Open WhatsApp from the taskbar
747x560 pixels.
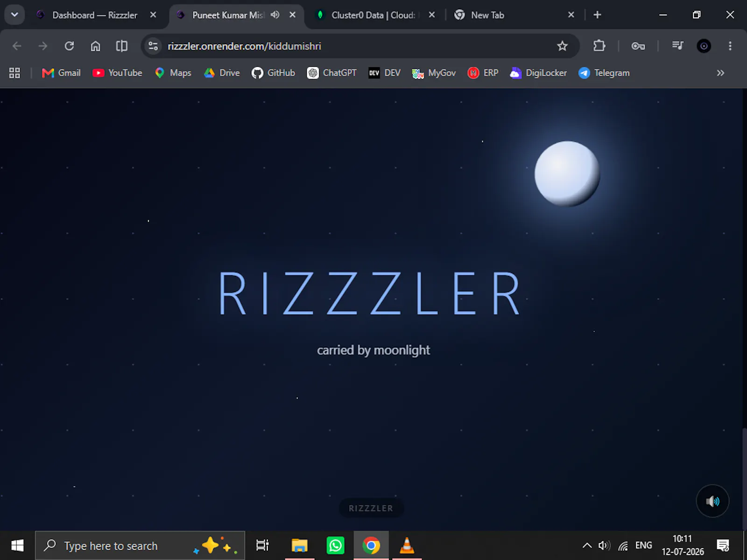tap(335, 546)
